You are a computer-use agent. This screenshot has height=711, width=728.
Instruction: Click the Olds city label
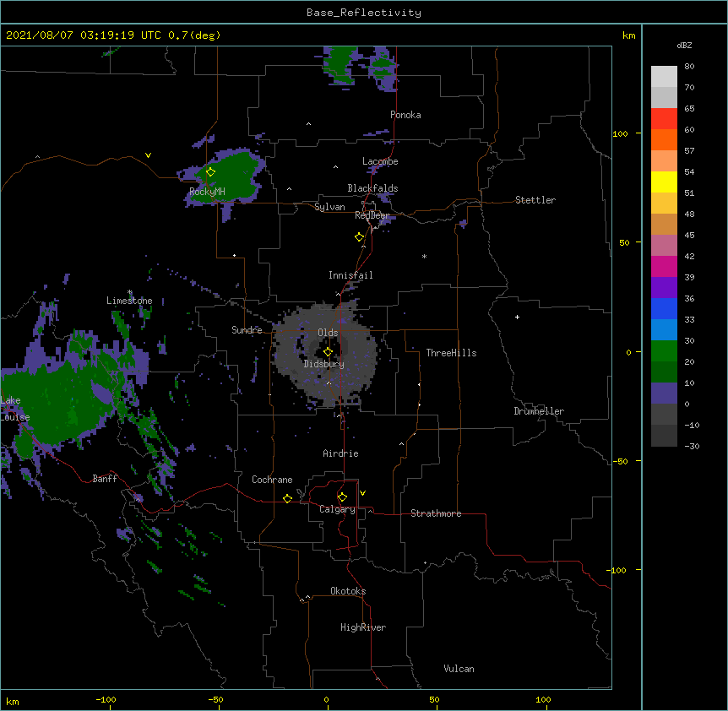[328, 333]
